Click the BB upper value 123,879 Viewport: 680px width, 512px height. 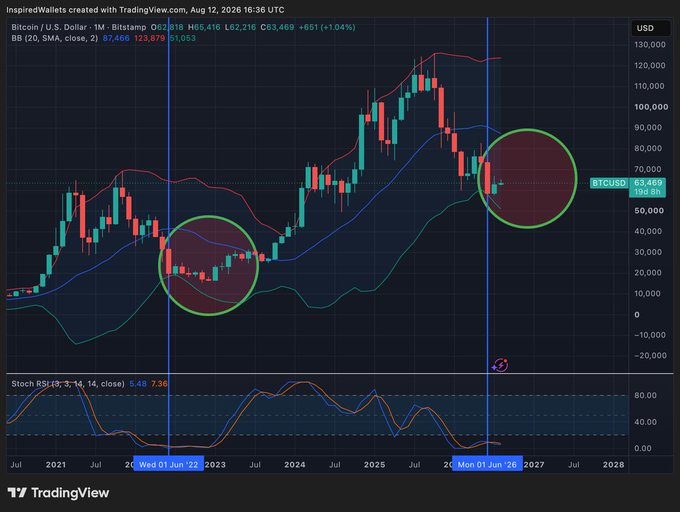click(149, 38)
